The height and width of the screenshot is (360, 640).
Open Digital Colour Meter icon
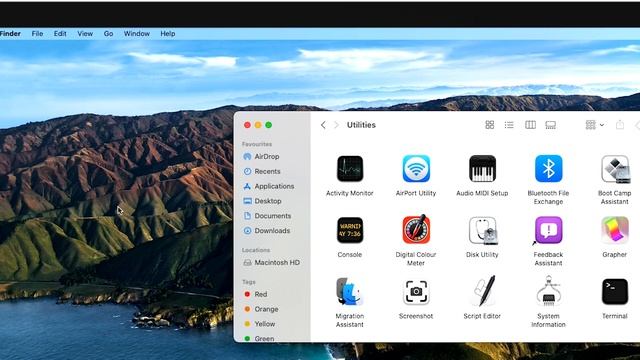(416, 229)
